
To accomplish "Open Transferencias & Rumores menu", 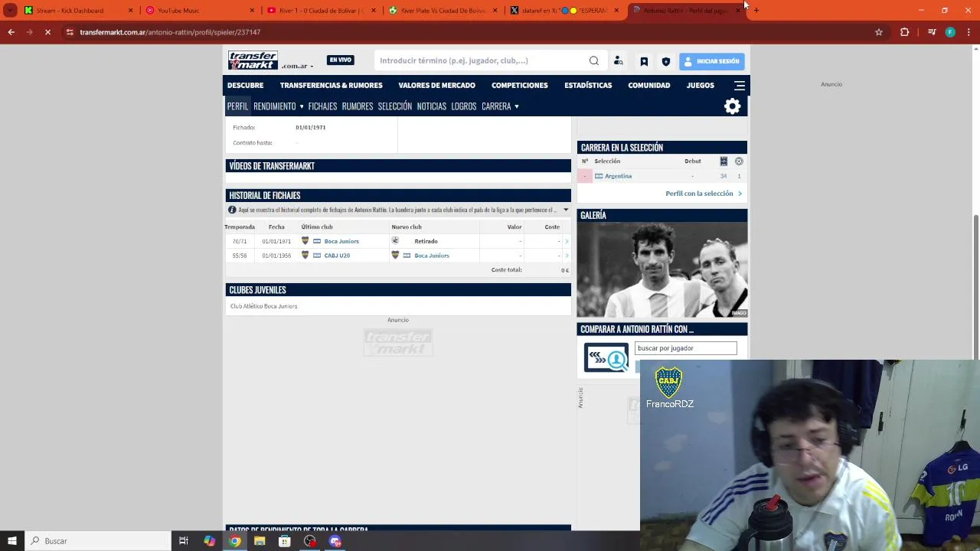I will point(332,86).
